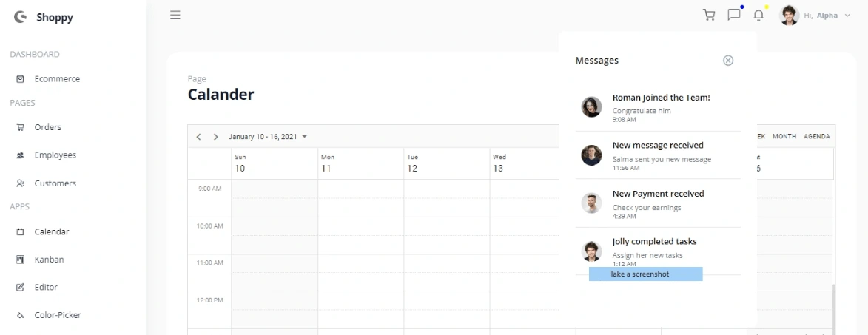
Task: Click the Shoppy logo icon
Action: coord(21,17)
